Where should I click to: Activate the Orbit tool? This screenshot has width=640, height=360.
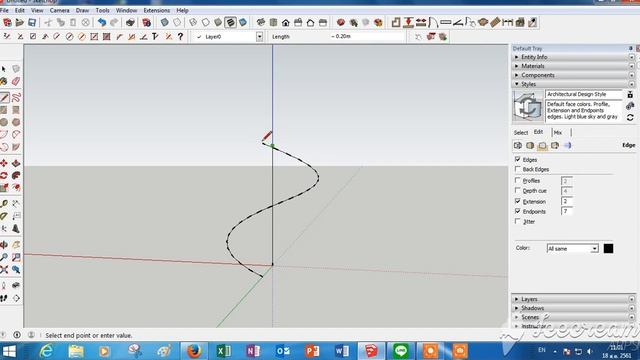(4, 245)
